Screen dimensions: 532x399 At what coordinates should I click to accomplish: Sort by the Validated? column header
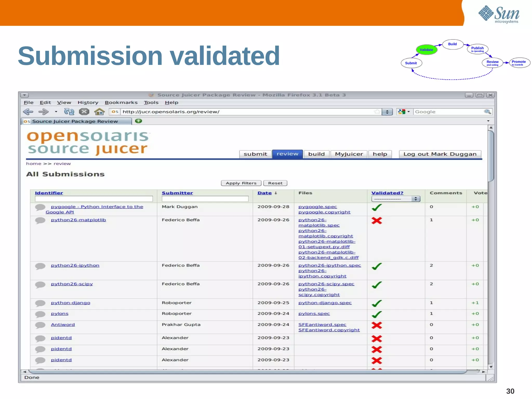387,193
